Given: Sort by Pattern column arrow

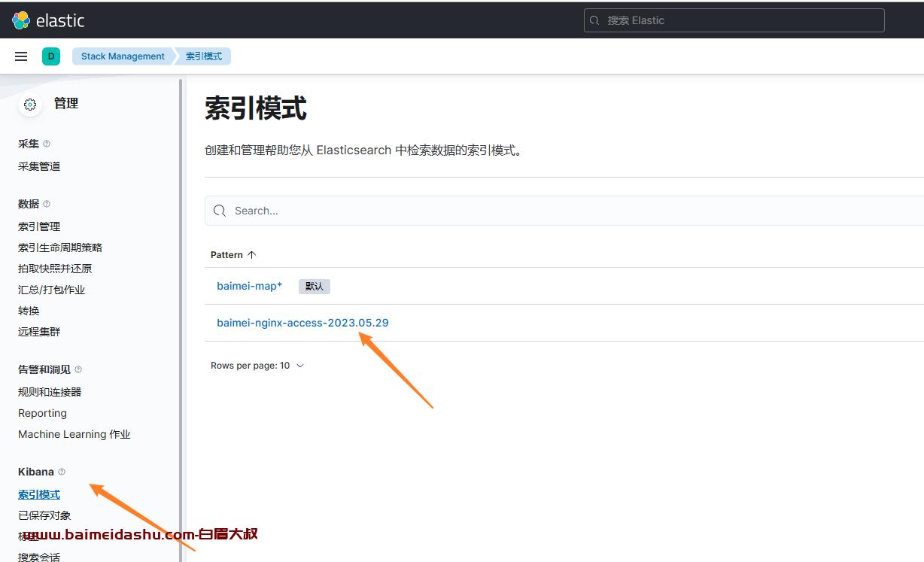Looking at the screenshot, I should click(x=251, y=255).
